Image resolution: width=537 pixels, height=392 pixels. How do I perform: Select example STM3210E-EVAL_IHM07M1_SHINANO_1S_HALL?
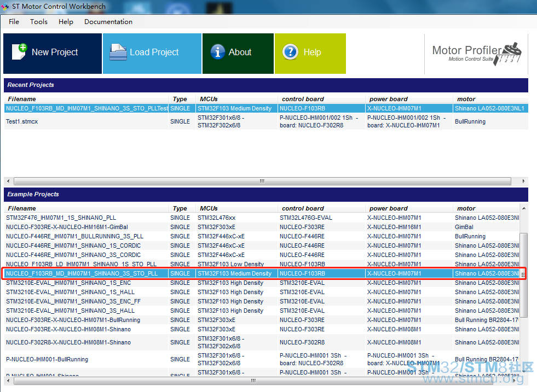(262, 292)
